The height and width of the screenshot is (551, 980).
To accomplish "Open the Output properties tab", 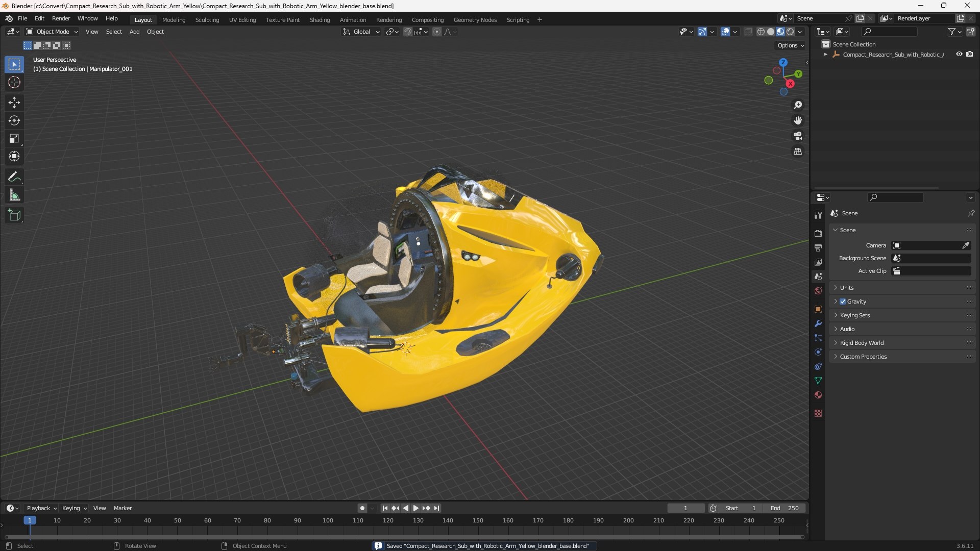I will (818, 247).
